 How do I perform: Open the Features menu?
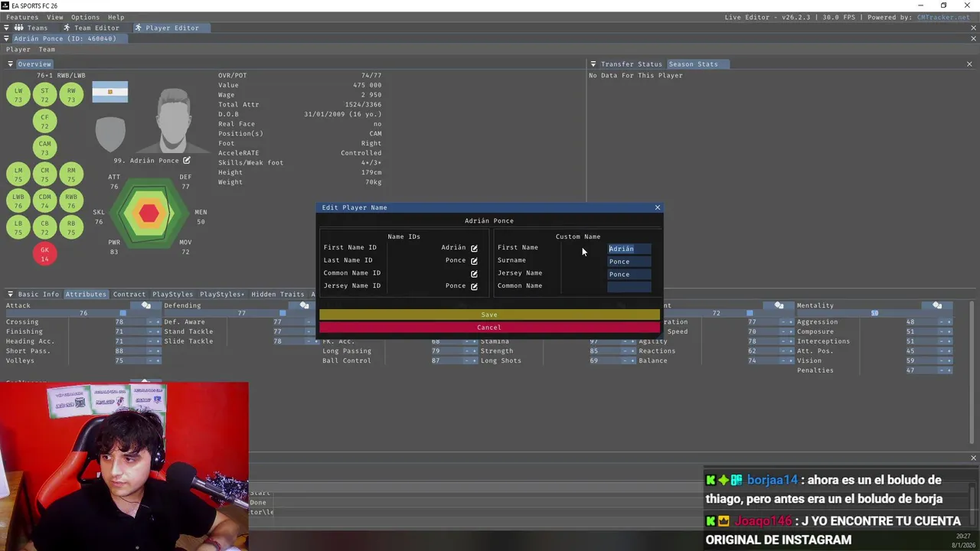tap(22, 17)
